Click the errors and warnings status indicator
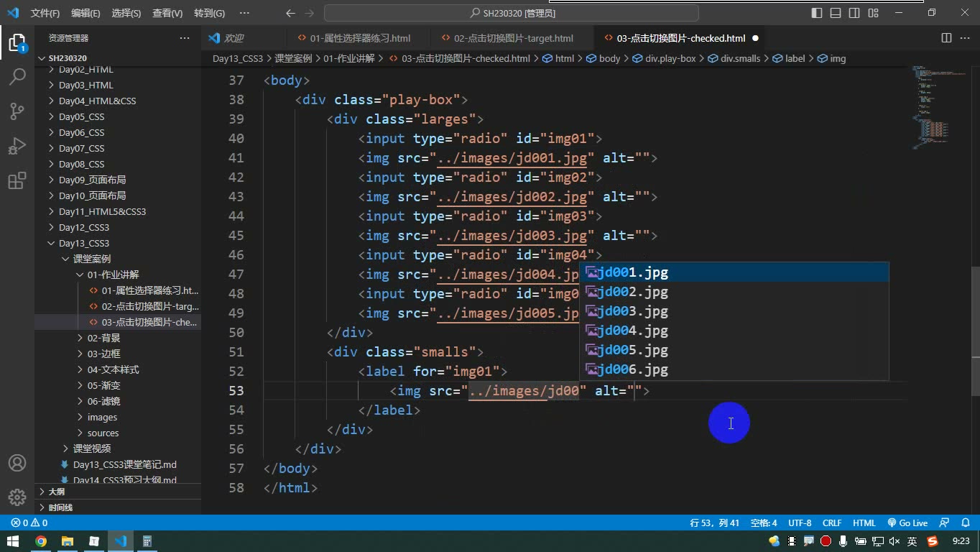Viewport: 980px width, 552px height. coord(29,523)
